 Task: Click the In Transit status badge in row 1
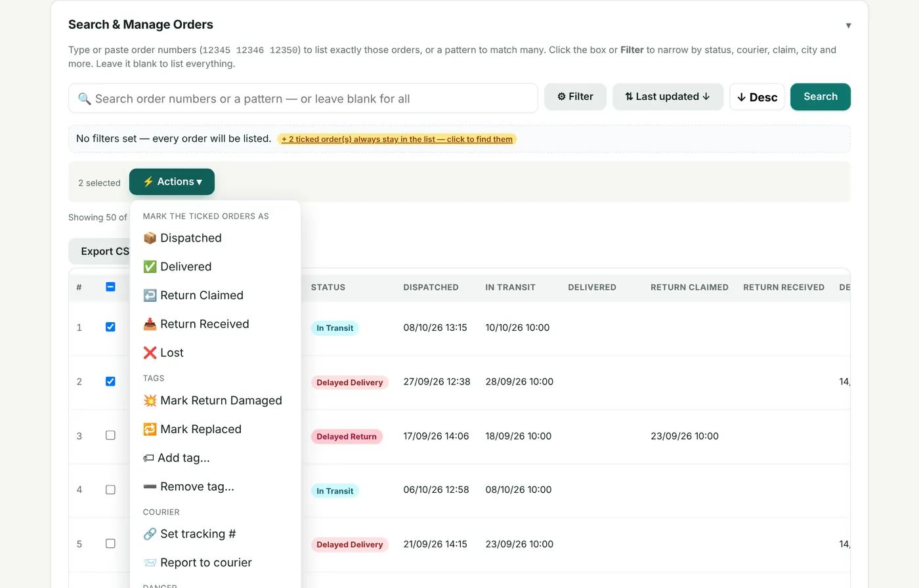[335, 328]
